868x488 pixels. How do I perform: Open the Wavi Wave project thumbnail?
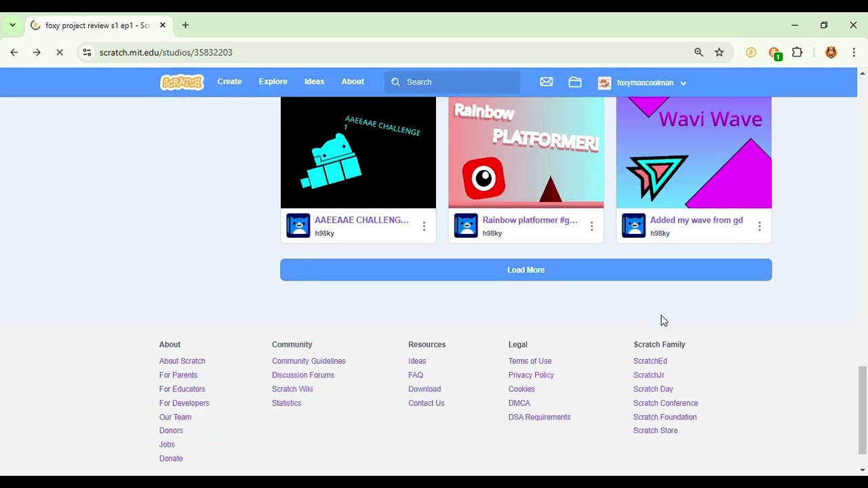pyautogui.click(x=694, y=152)
